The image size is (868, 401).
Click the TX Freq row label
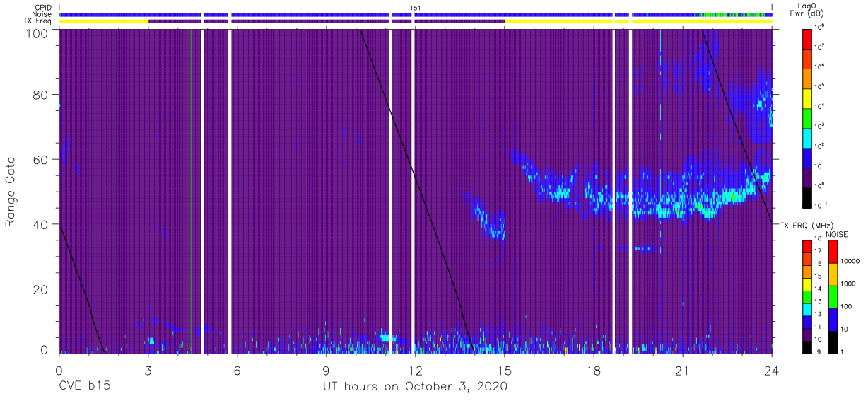pyautogui.click(x=37, y=21)
